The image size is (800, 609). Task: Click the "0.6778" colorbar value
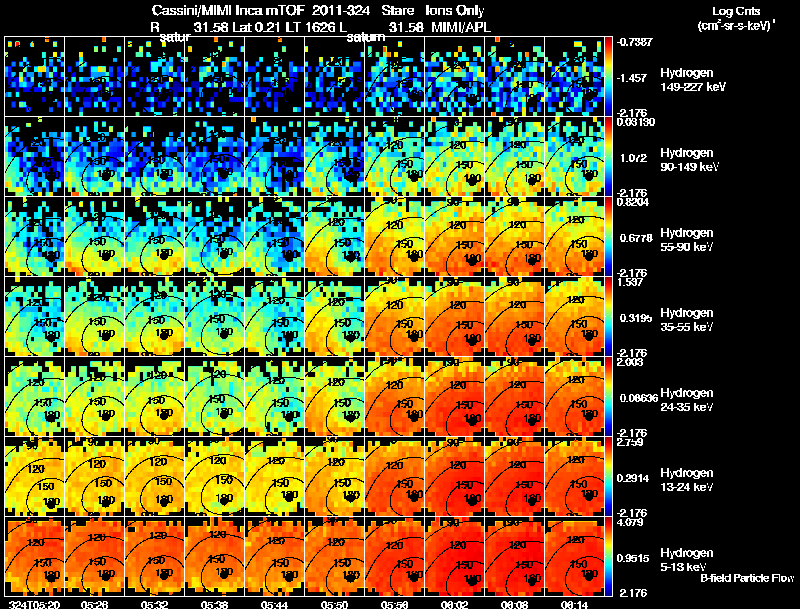(x=636, y=238)
